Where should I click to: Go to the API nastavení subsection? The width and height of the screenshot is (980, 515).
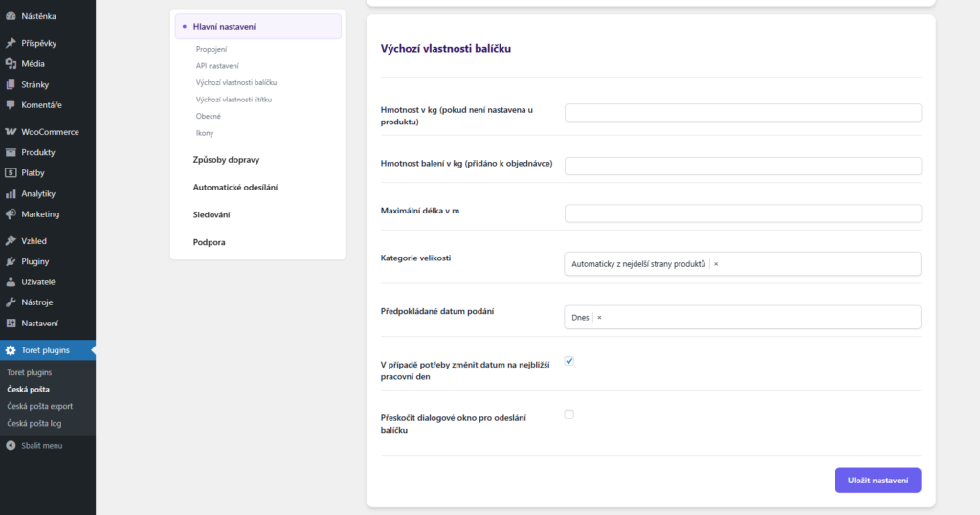(x=217, y=66)
